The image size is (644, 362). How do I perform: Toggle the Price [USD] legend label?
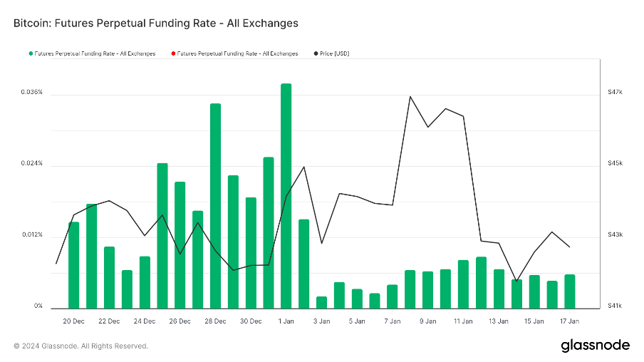(x=335, y=53)
